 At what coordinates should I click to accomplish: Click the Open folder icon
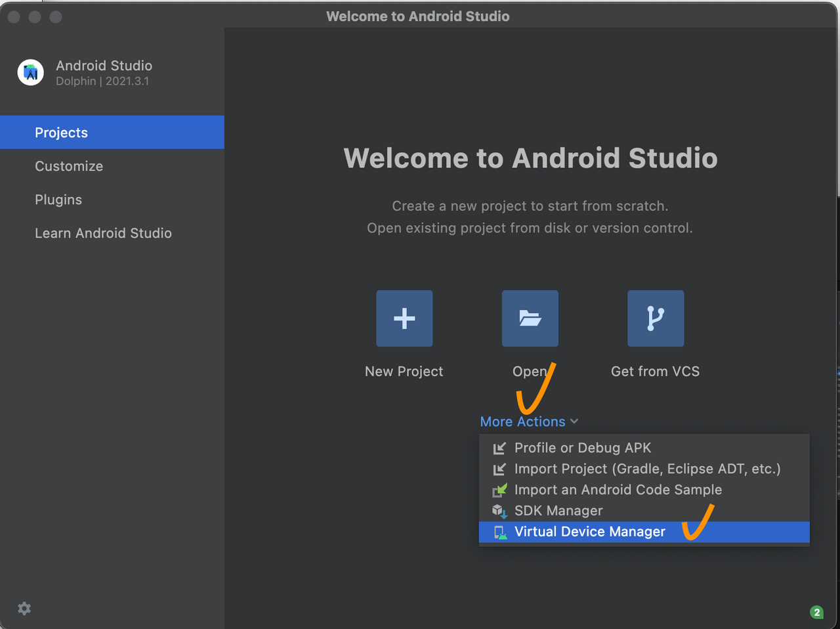(530, 318)
